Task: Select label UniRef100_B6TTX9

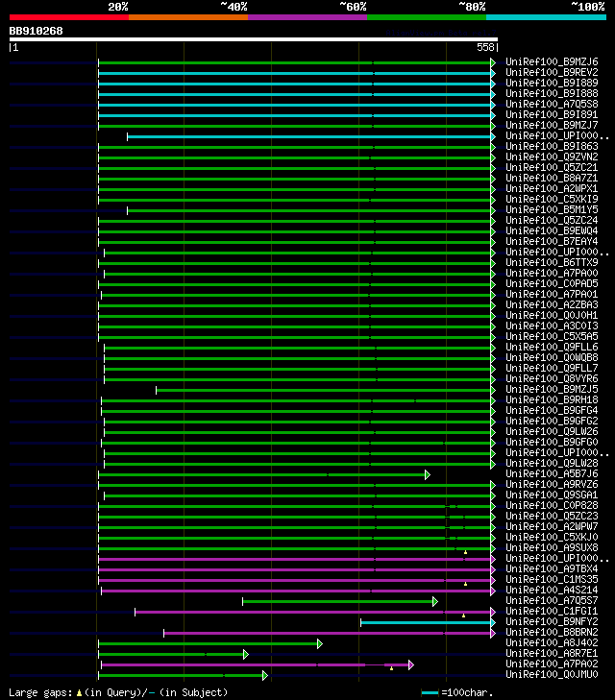Action: point(552,262)
